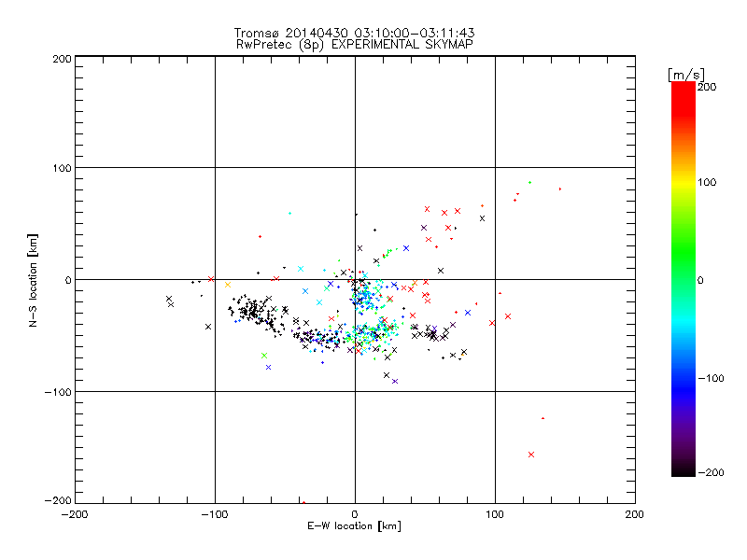Click the "N-S location [km]" axis label

33,281
